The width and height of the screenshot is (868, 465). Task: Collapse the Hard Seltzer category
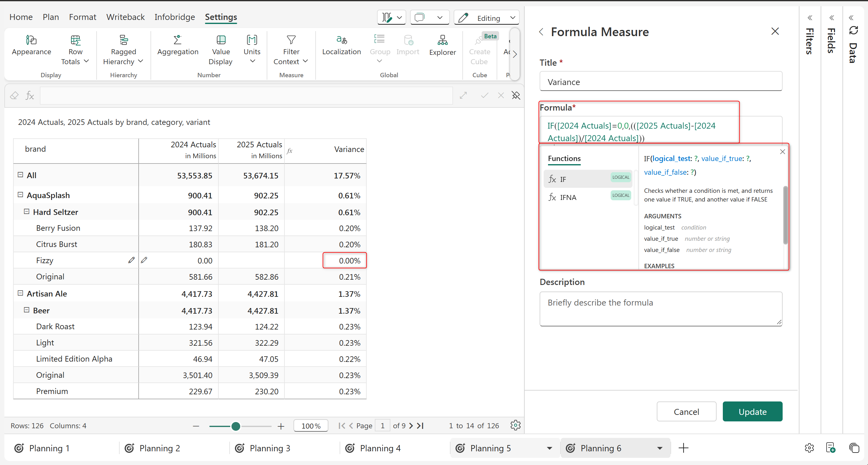(x=26, y=211)
